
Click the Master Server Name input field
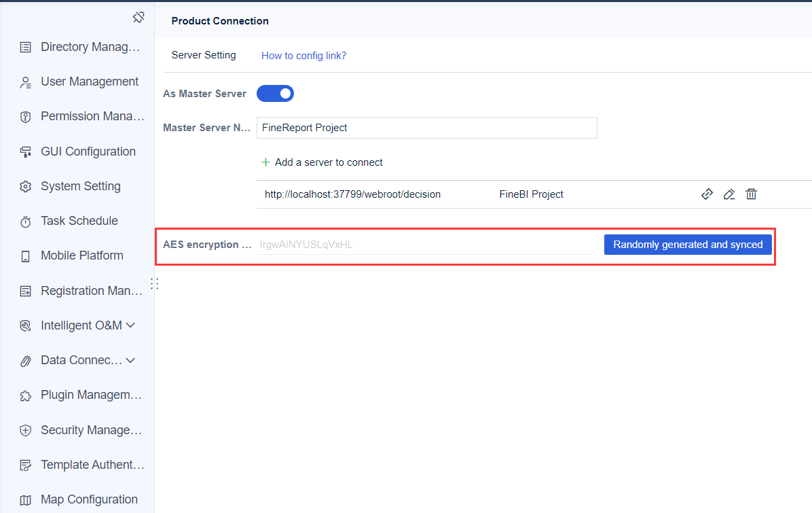click(426, 127)
